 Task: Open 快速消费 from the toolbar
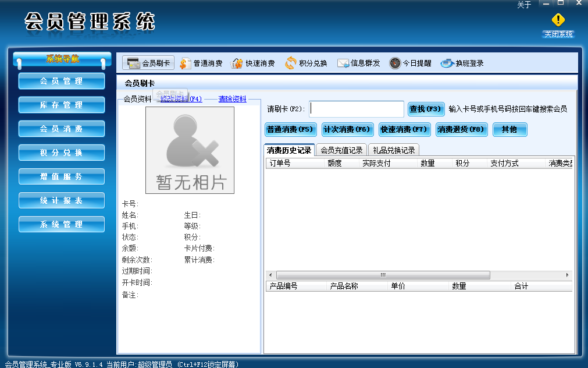tap(254, 62)
